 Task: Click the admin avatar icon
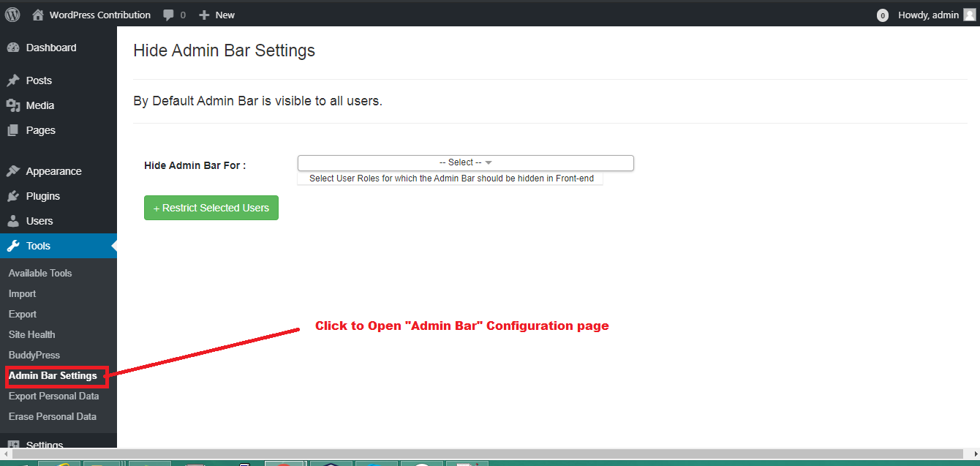[x=970, y=15]
